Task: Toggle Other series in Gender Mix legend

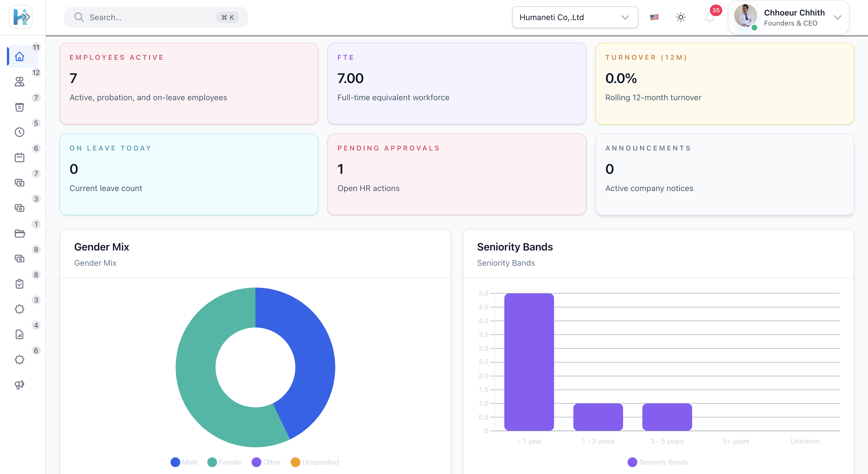Action: point(266,462)
